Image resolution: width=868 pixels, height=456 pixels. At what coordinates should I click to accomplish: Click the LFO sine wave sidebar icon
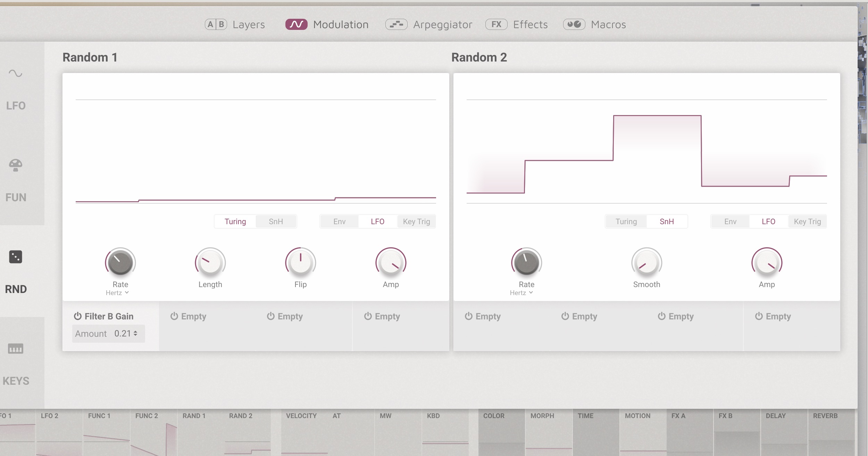point(15,73)
